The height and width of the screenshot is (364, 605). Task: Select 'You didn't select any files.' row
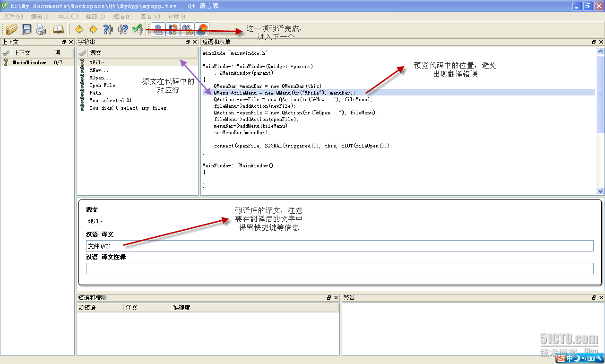(138, 108)
